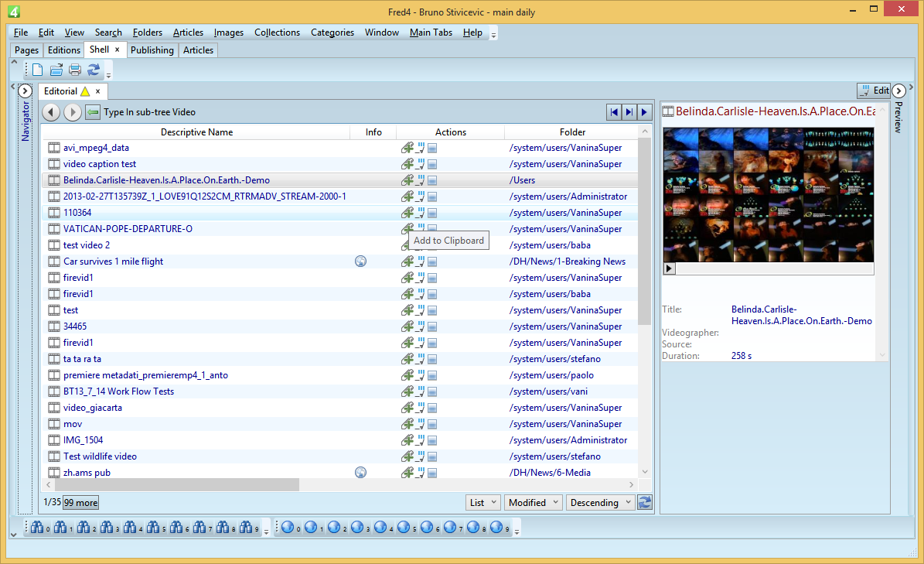Viewport: 924px width, 564px height.
Task: Go back with the left arrow button
Action: pyautogui.click(x=51, y=112)
